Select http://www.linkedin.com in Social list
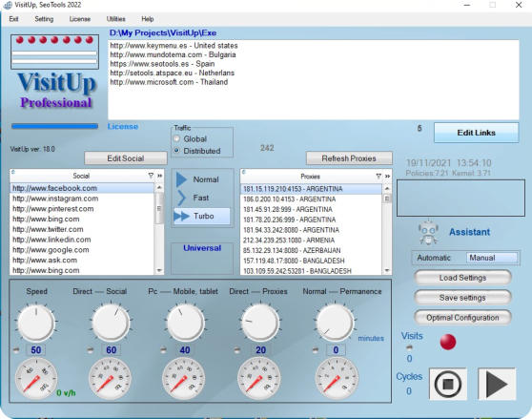 tap(82, 240)
